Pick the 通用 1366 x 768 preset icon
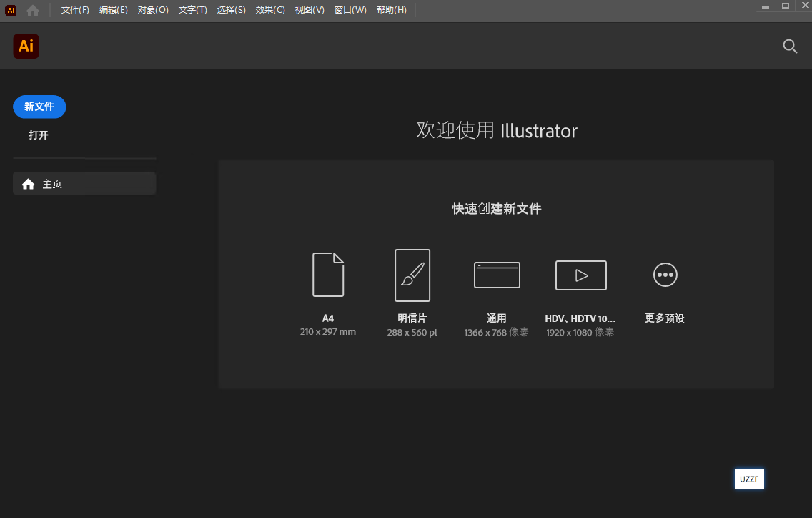812x518 pixels. tap(497, 275)
